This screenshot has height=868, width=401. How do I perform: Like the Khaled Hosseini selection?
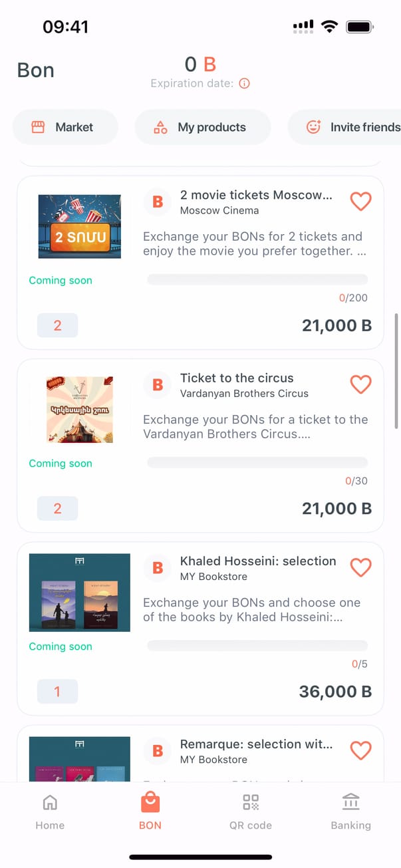(360, 567)
